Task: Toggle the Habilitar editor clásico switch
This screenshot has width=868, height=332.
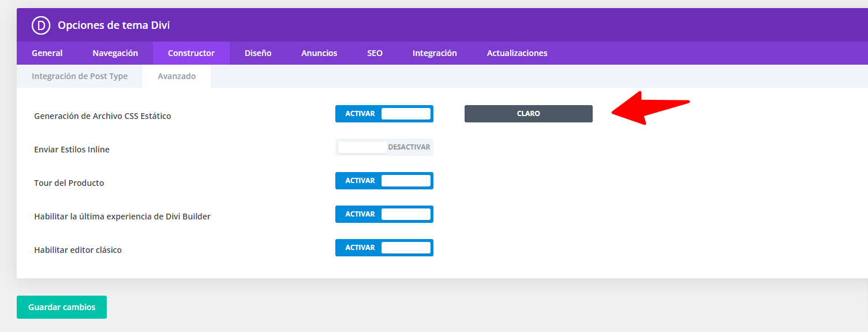Action: 384,248
